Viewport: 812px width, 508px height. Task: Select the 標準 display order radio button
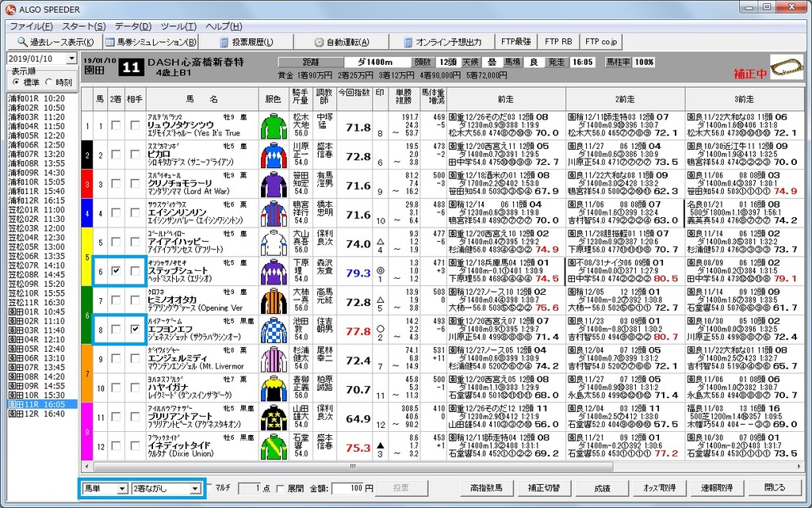click(x=16, y=82)
